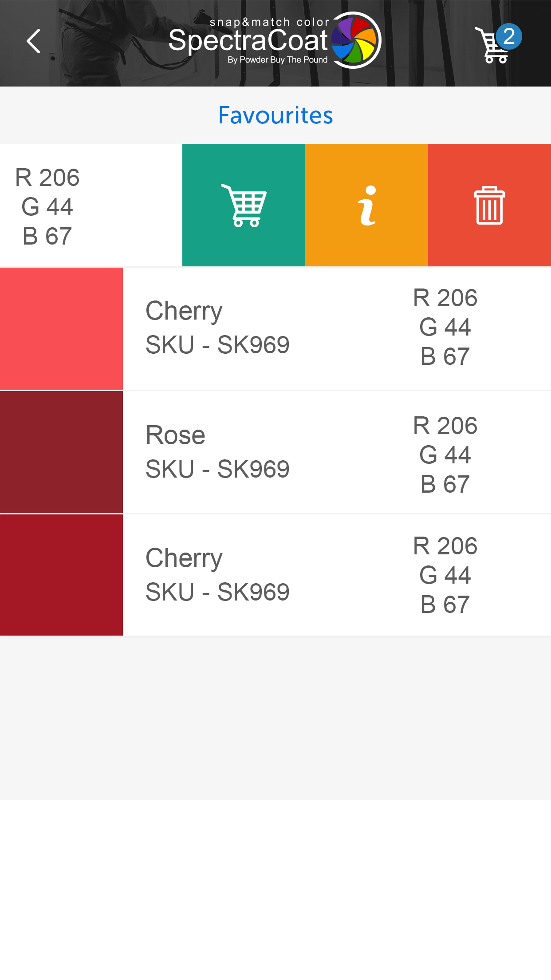551x980 pixels.
Task: Tap the SpectraCoat color wheel logo
Action: pyautogui.click(x=356, y=40)
